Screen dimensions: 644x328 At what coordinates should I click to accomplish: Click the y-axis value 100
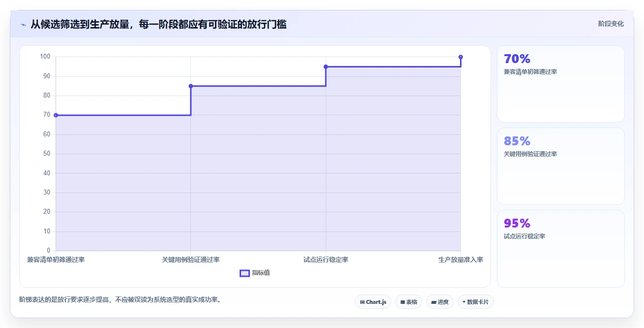(45, 57)
